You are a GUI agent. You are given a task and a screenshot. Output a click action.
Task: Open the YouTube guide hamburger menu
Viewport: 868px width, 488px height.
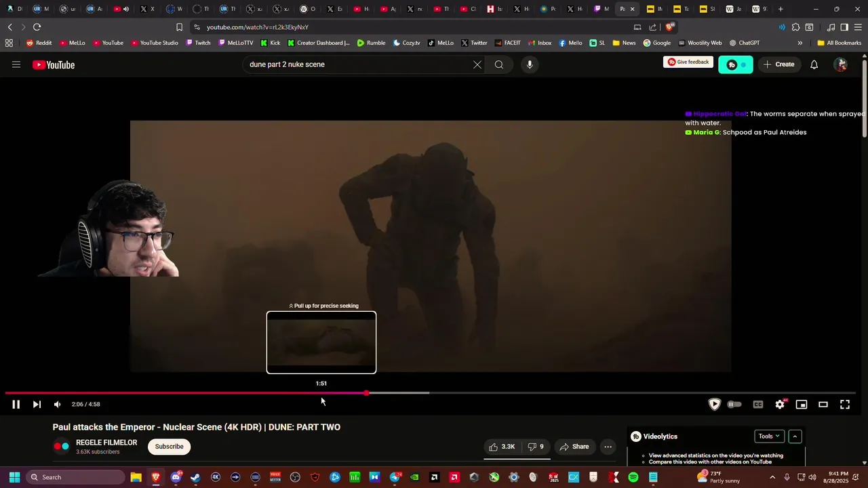[16, 64]
